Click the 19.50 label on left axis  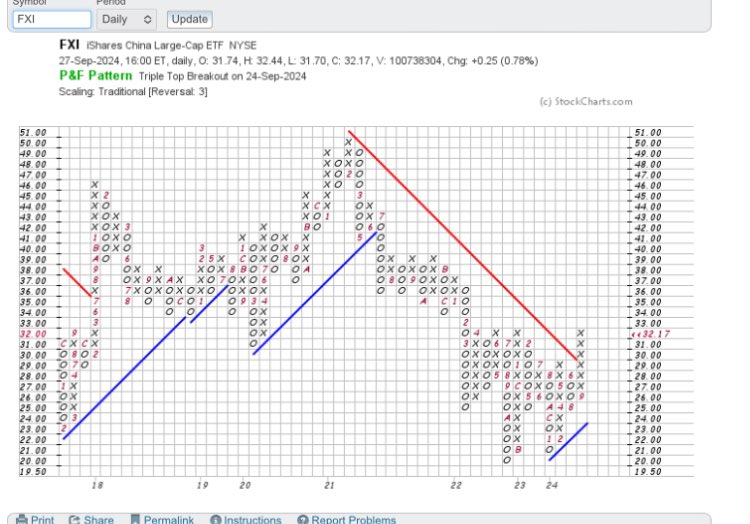coord(33,472)
